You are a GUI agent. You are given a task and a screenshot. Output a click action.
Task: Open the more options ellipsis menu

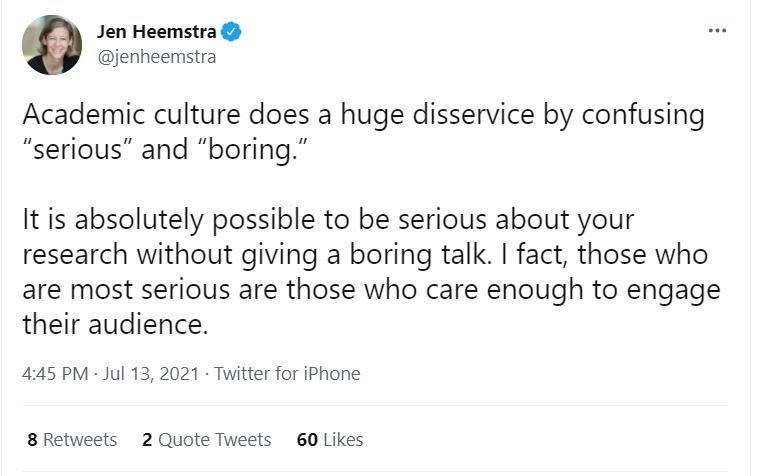click(717, 31)
